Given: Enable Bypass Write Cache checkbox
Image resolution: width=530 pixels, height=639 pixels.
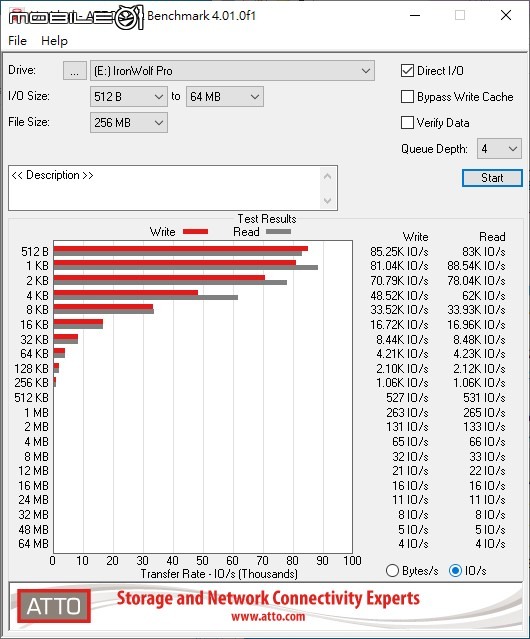Looking at the screenshot, I should click(x=407, y=97).
